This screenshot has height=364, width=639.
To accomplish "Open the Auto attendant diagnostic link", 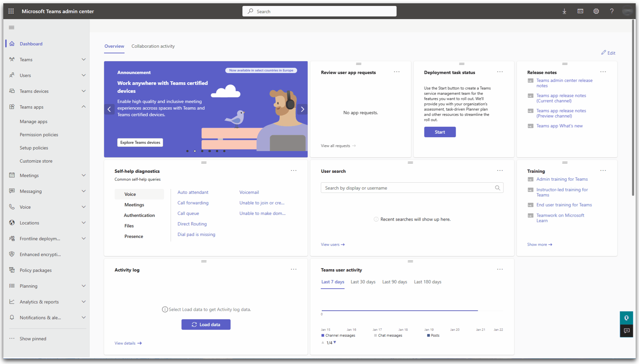I will click(x=193, y=192).
